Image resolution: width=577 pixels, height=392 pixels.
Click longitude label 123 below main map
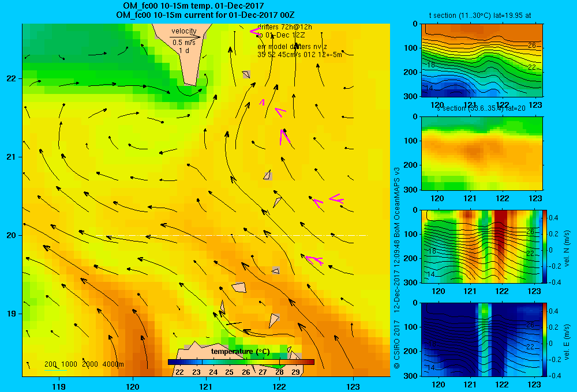353,386
